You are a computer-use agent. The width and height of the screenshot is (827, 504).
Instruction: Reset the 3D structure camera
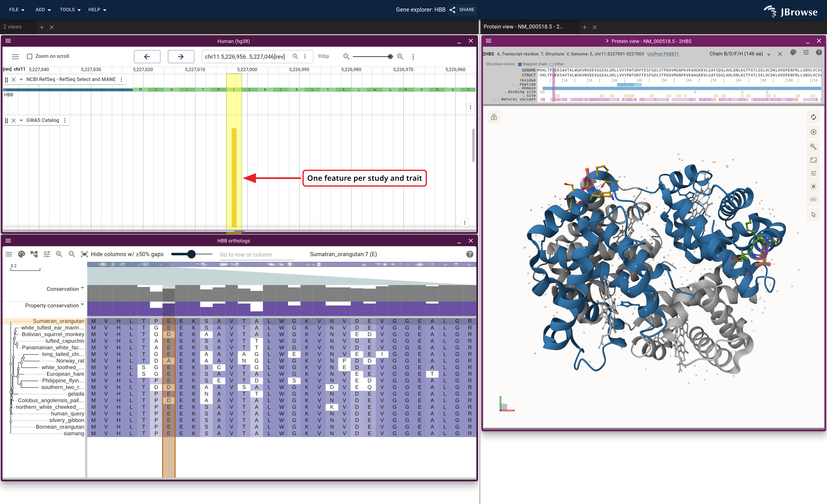click(813, 117)
